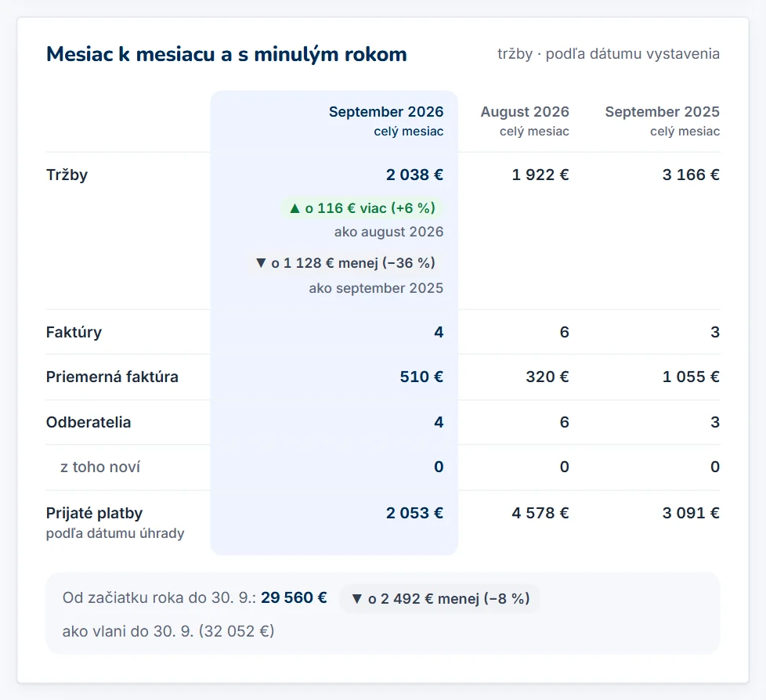Select the 'August 2026' column header
Viewport: 766px width, 700px height.
tap(525, 112)
